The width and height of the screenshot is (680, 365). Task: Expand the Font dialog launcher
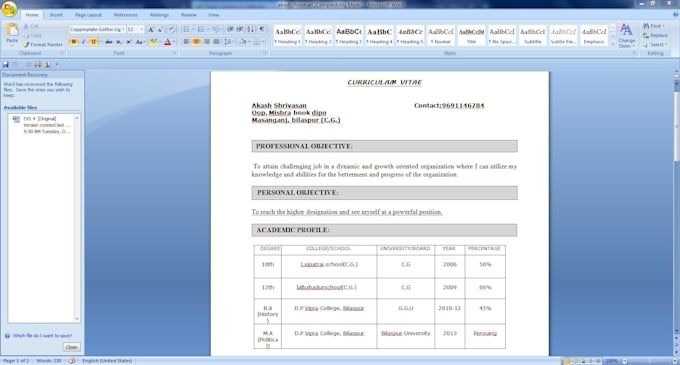175,53
